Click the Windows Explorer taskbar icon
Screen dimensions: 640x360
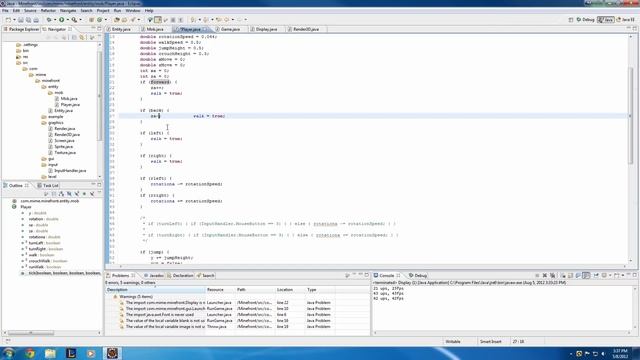coord(50,353)
